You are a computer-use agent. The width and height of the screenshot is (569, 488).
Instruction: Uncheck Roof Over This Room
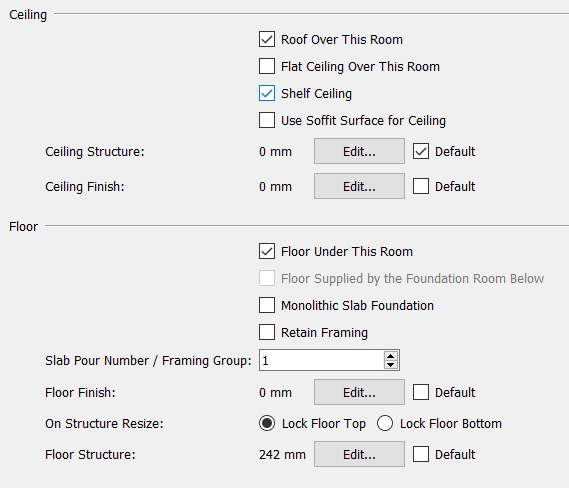267,39
